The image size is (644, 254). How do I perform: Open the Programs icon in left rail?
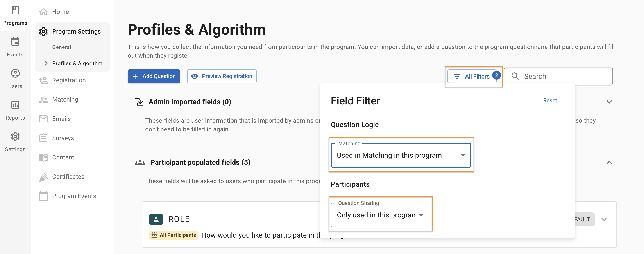click(x=15, y=10)
